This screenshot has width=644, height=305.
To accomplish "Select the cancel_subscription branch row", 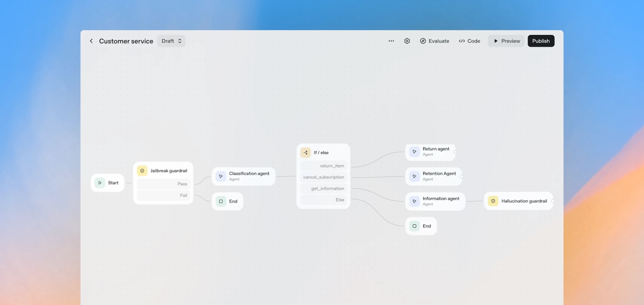I will pos(323,177).
